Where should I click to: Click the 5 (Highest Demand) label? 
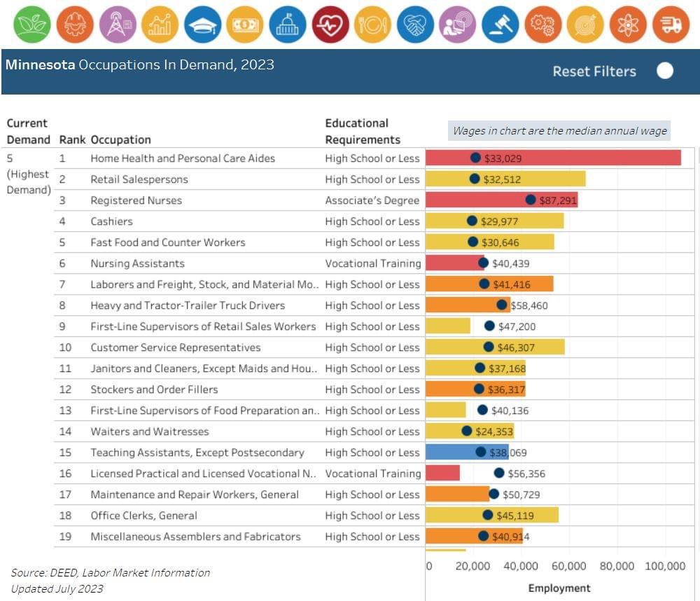click(29, 174)
